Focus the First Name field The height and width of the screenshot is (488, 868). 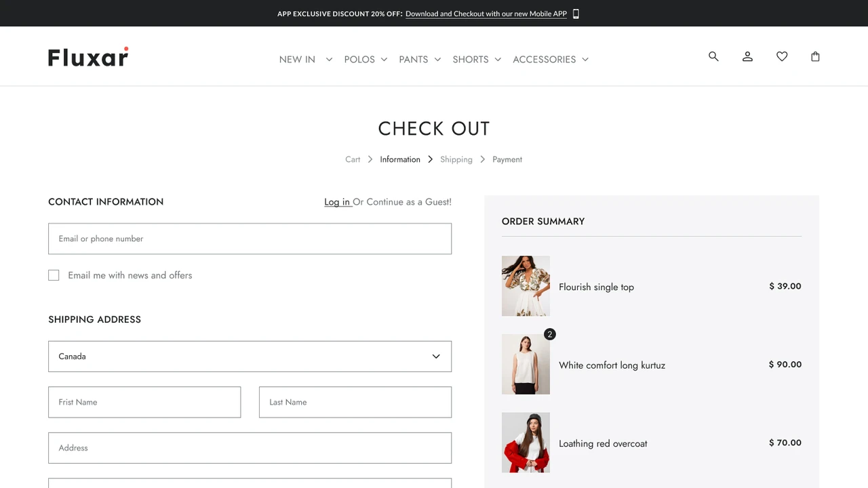click(x=144, y=402)
